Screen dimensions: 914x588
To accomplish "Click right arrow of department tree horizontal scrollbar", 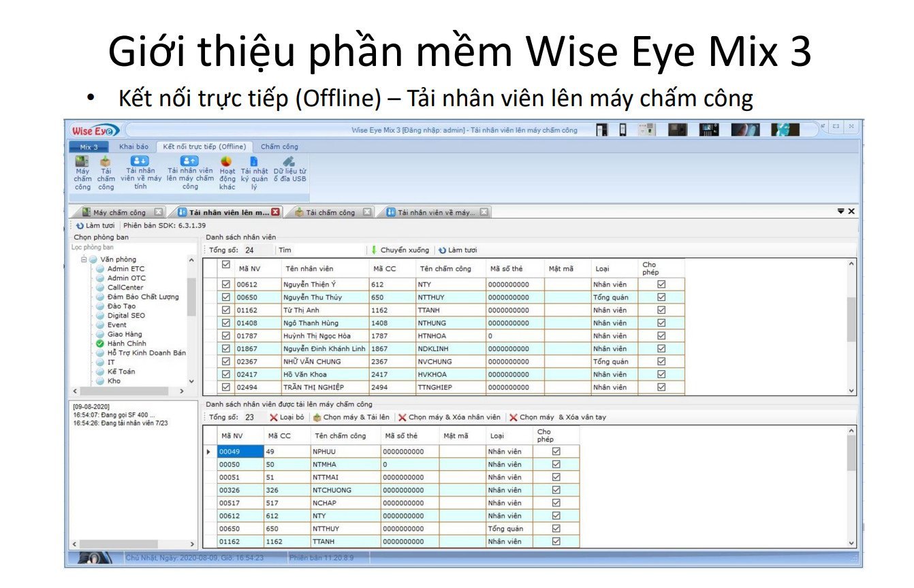I will [x=181, y=391].
